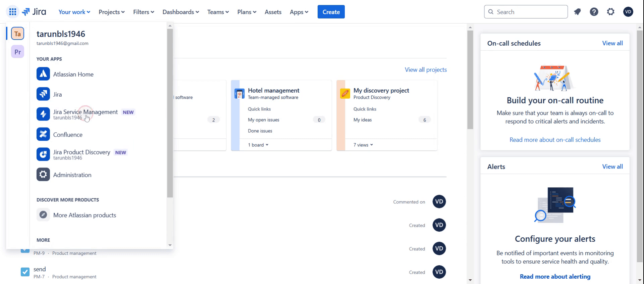Click the Jira Product Discovery icon
Screen dimensions: 644x284
pos(43,155)
